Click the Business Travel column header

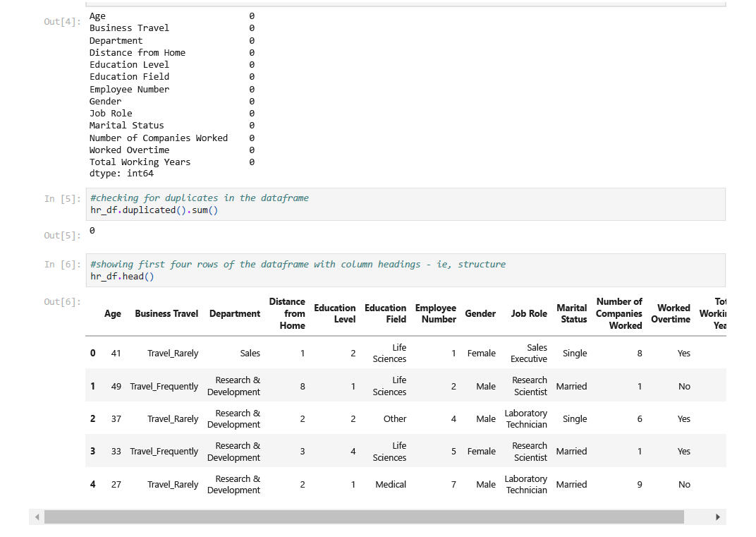[166, 313]
